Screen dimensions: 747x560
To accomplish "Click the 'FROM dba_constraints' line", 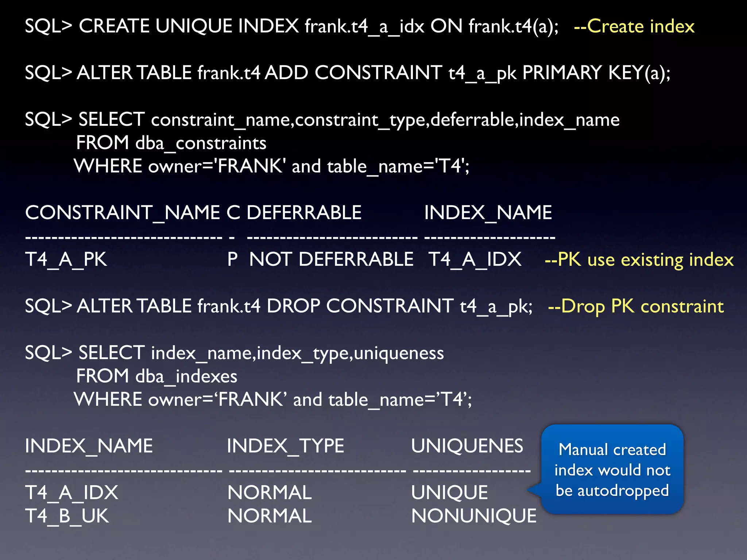I will point(171,143).
